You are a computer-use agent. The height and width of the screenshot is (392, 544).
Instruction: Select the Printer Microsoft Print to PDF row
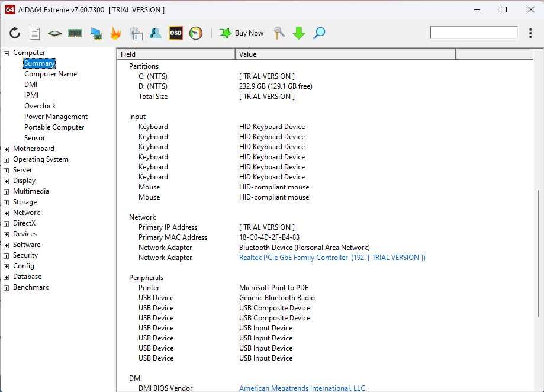[x=325, y=288]
